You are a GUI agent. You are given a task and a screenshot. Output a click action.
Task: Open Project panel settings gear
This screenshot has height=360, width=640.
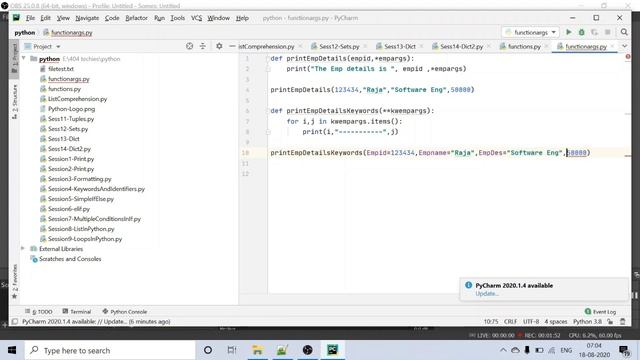coord(219,46)
